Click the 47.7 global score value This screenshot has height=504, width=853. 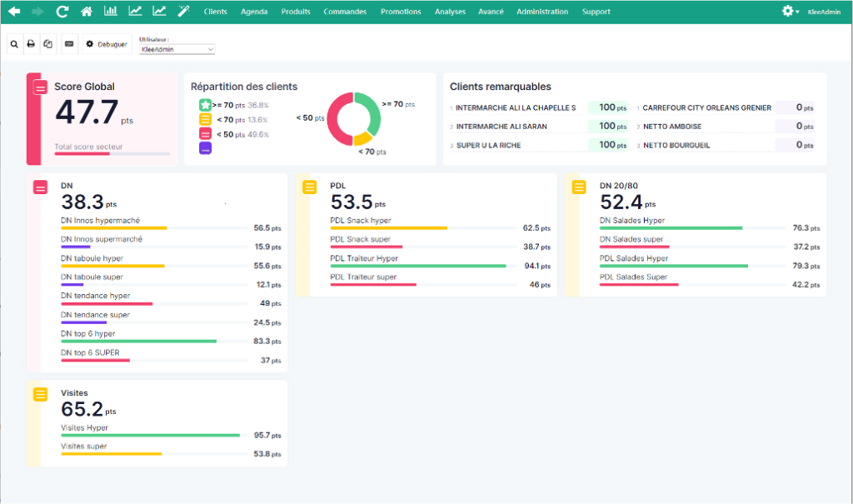(x=87, y=112)
